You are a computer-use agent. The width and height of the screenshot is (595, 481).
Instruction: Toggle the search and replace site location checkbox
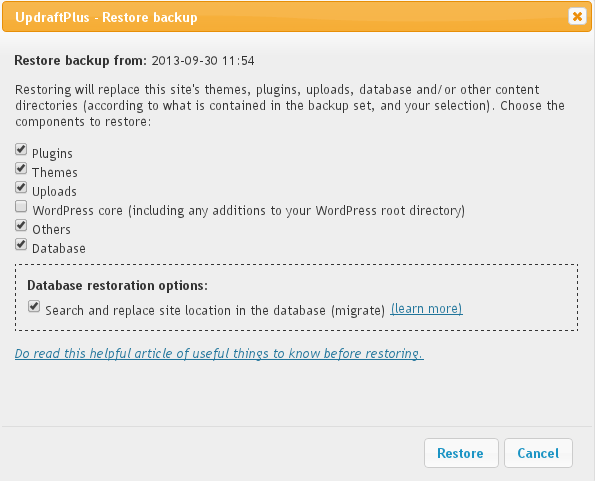(34, 306)
